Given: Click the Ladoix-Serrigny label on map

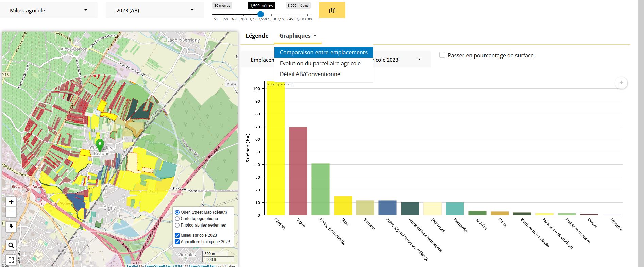Looking at the screenshot, I should click(x=184, y=40).
